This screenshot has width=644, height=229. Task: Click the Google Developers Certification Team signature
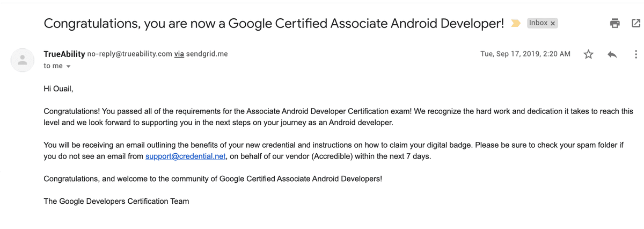pos(116,201)
